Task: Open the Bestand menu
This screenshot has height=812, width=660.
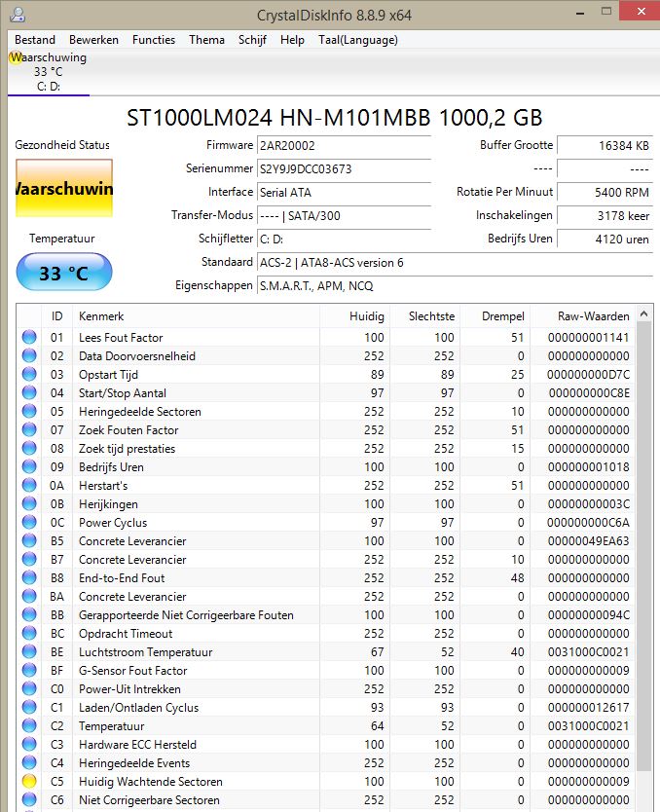Action: [x=35, y=40]
